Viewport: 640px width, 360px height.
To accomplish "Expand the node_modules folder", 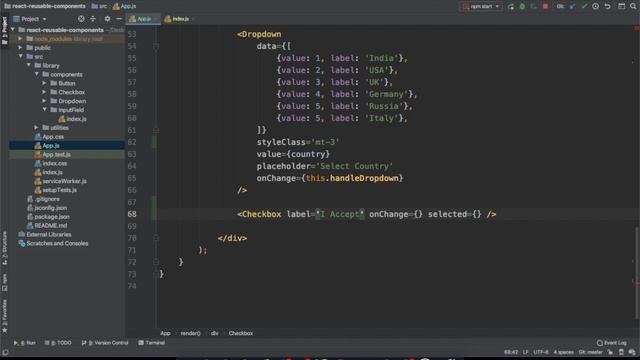I will click(x=20, y=39).
